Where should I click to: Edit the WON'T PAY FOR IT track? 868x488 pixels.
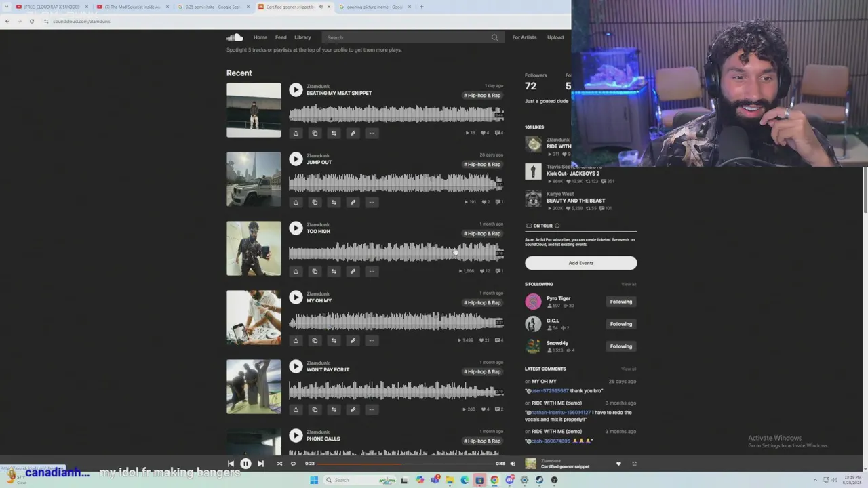click(x=353, y=409)
